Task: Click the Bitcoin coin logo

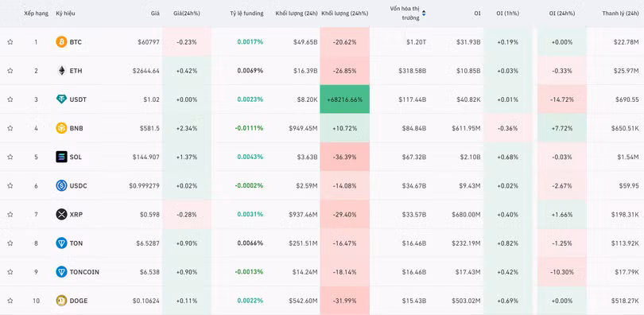Action: [x=61, y=42]
